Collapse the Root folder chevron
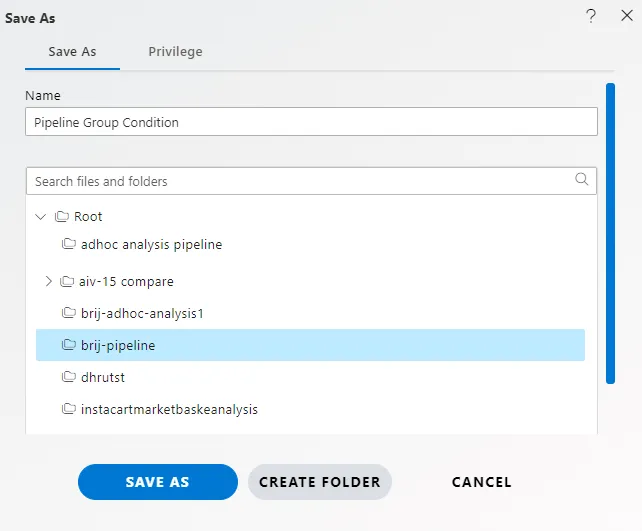Screen dimensions: 642x531 point(41,216)
